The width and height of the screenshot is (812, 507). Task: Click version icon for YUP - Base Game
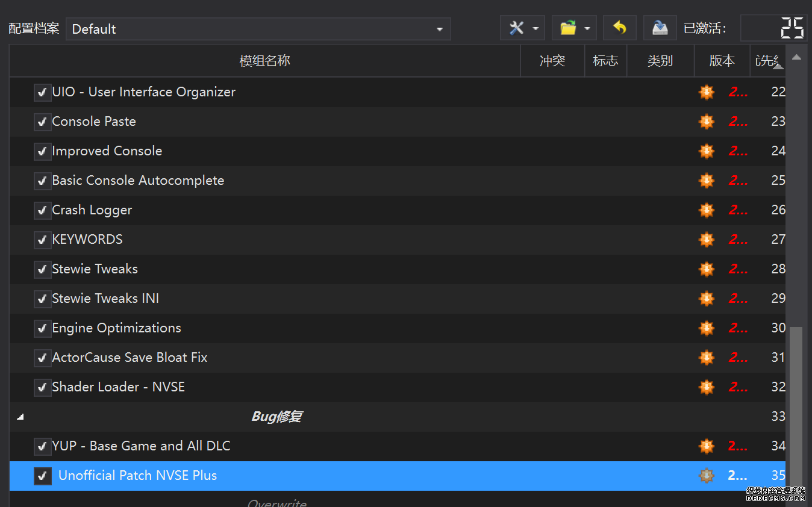pyautogui.click(x=706, y=446)
